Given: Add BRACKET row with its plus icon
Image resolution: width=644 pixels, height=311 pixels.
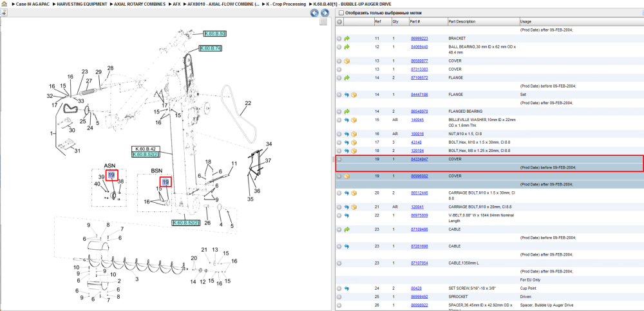Looking at the screenshot, I should pyautogui.click(x=339, y=38).
